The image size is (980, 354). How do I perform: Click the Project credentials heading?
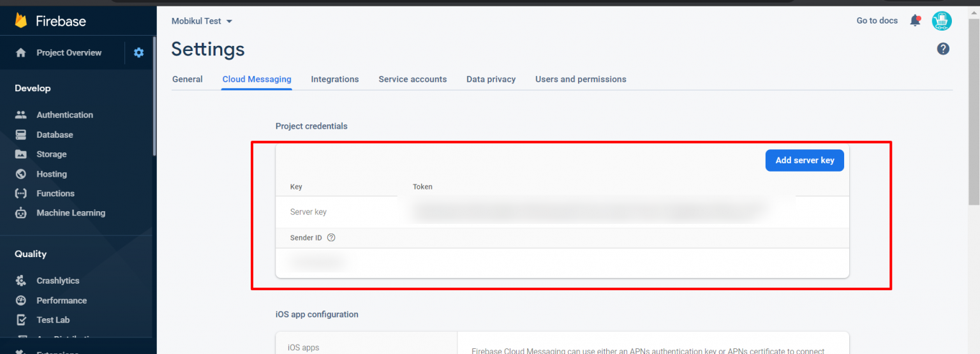click(311, 126)
